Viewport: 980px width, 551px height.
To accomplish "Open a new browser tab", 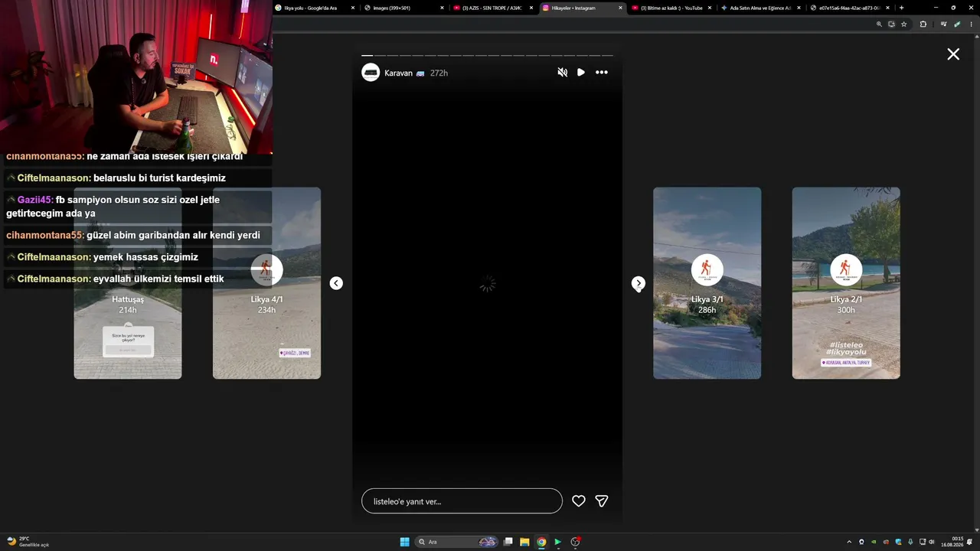I will (x=901, y=8).
